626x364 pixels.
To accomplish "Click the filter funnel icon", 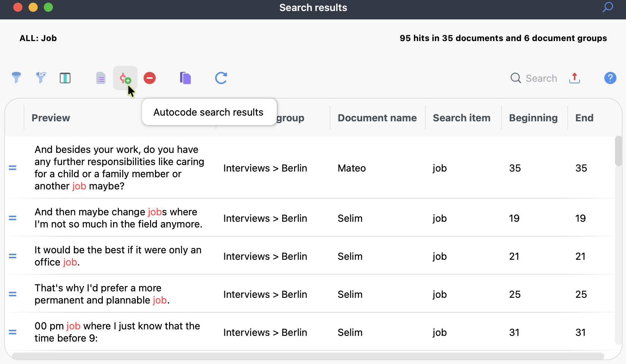I will point(16,78).
